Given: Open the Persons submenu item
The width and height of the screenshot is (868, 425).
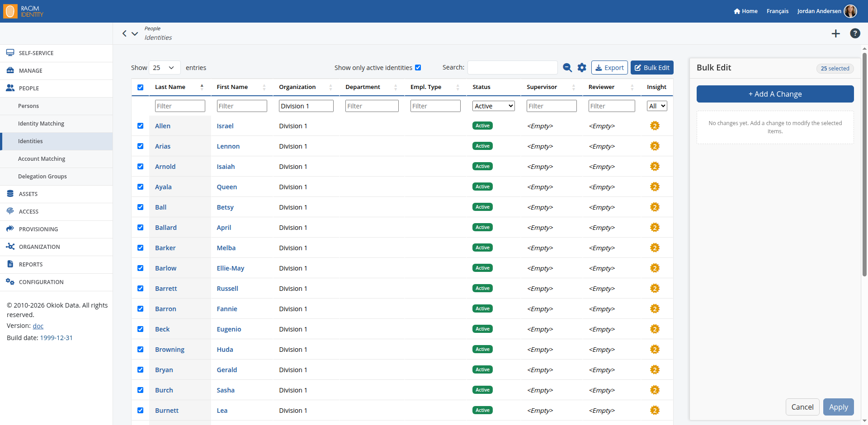Looking at the screenshot, I should [x=57, y=106].
